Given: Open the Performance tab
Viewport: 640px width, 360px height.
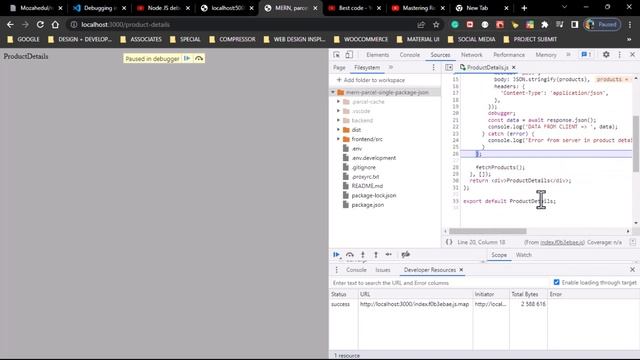Looking at the screenshot, I should coord(509,55).
